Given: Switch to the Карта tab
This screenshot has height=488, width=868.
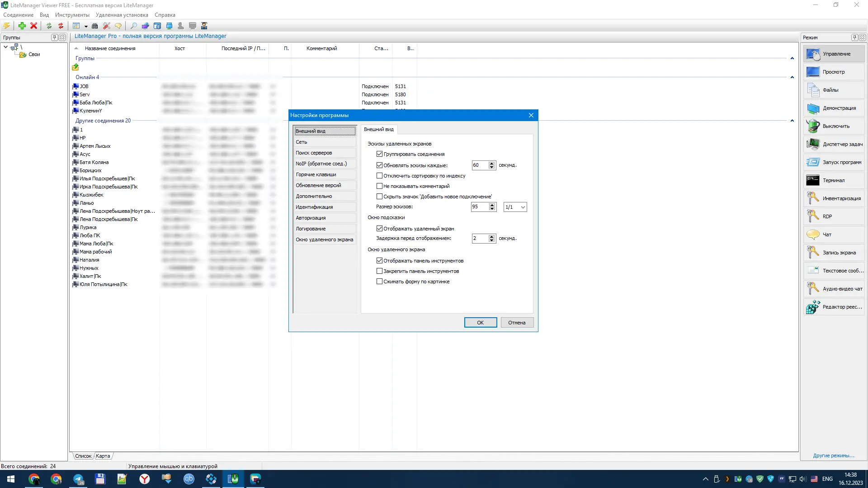Looking at the screenshot, I should [x=103, y=456].
